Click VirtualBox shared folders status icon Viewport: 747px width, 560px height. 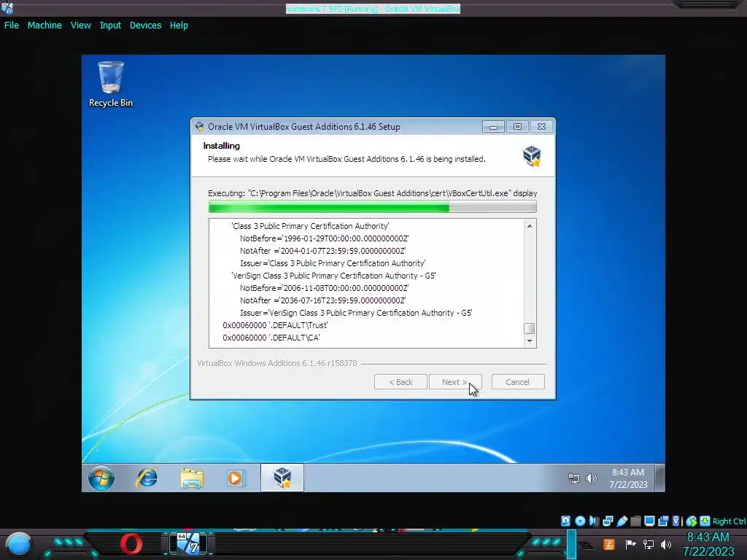(635, 521)
